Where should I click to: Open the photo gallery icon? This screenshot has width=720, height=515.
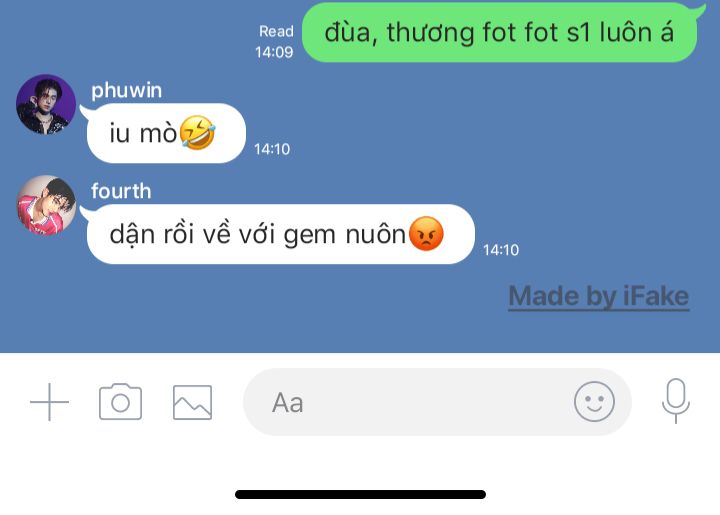192,403
